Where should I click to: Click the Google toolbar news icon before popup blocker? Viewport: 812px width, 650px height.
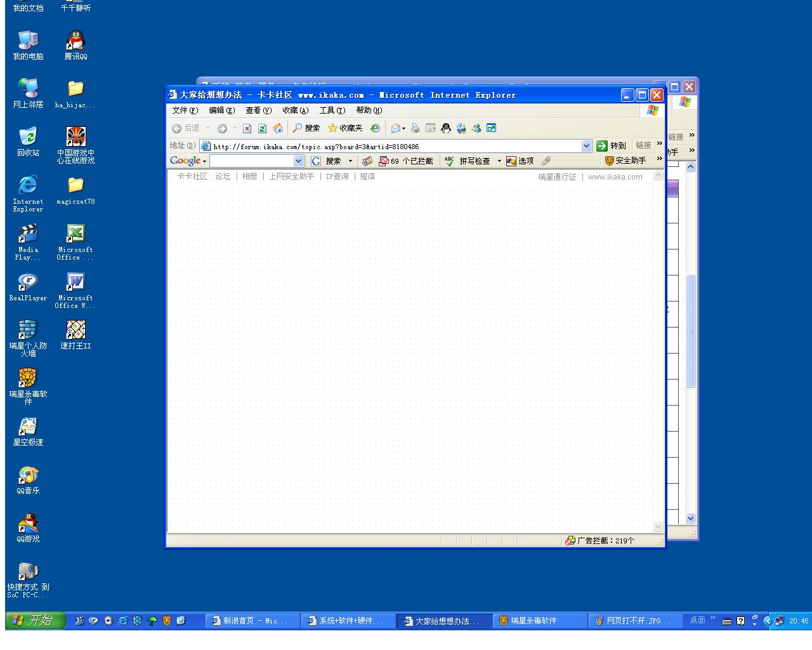point(367,161)
